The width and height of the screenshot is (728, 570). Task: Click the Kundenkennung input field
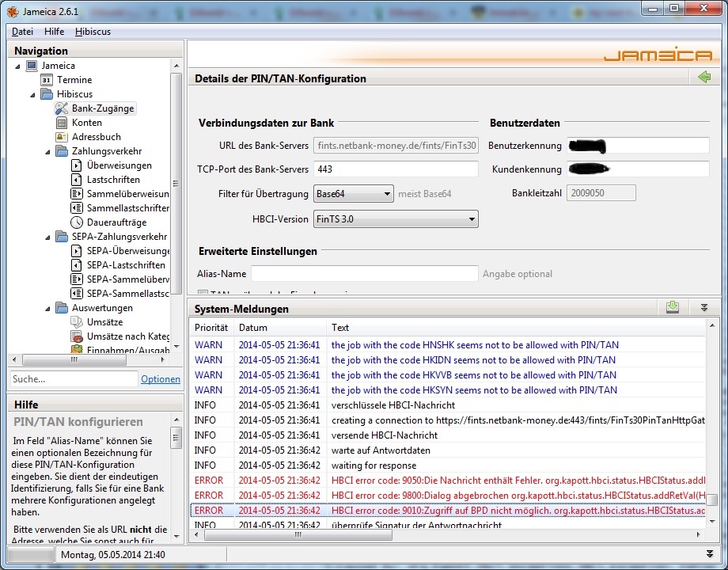[638, 169]
